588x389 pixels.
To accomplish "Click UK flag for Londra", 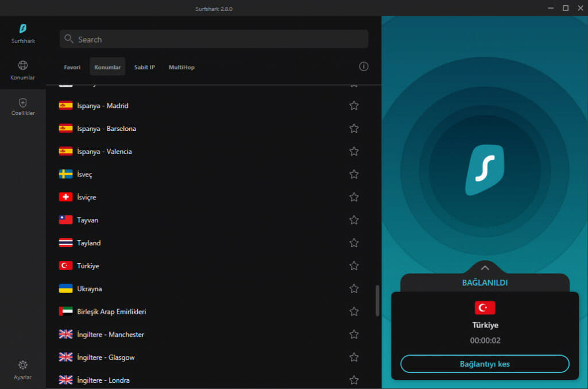I will tap(65, 380).
